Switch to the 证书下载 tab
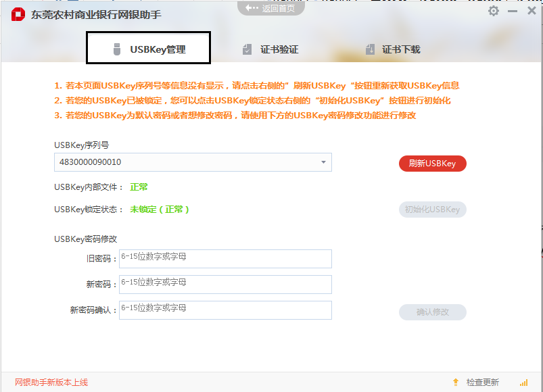Screen dimensions: 543x392 (x=393, y=49)
